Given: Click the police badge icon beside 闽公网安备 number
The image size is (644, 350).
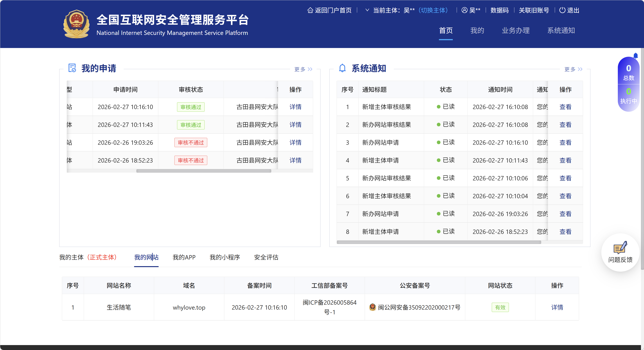Looking at the screenshot, I should 373,307.
